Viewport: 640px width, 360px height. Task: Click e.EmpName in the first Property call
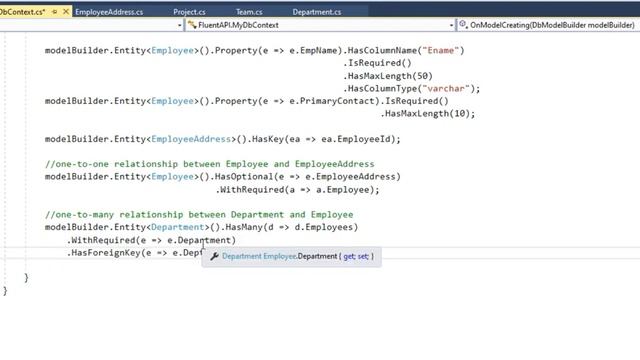pyautogui.click(x=313, y=51)
